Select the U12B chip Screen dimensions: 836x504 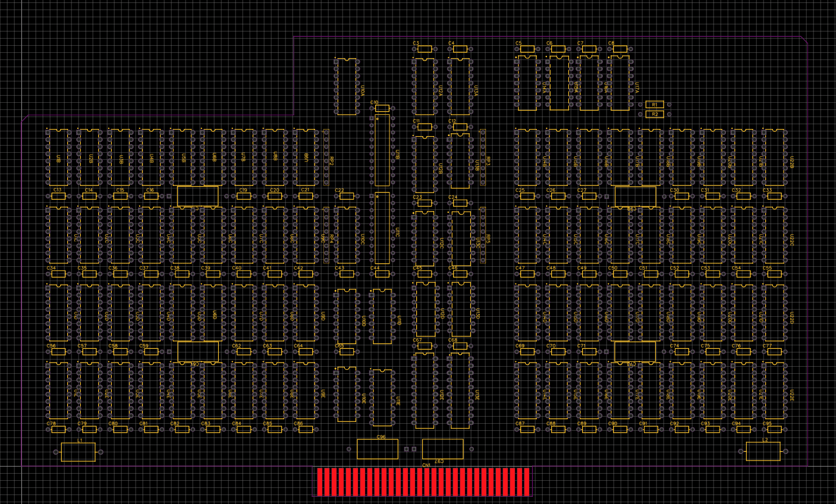(x=425, y=165)
